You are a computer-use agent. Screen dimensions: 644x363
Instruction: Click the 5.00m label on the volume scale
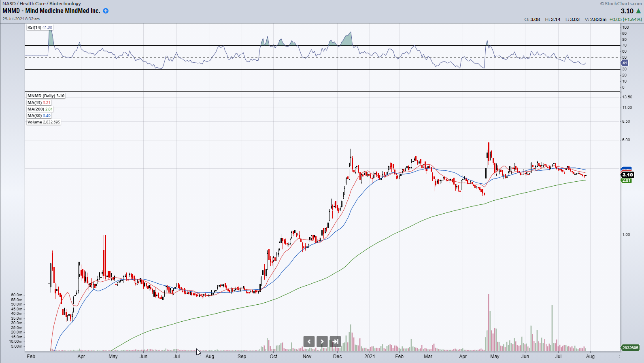[x=17, y=346]
